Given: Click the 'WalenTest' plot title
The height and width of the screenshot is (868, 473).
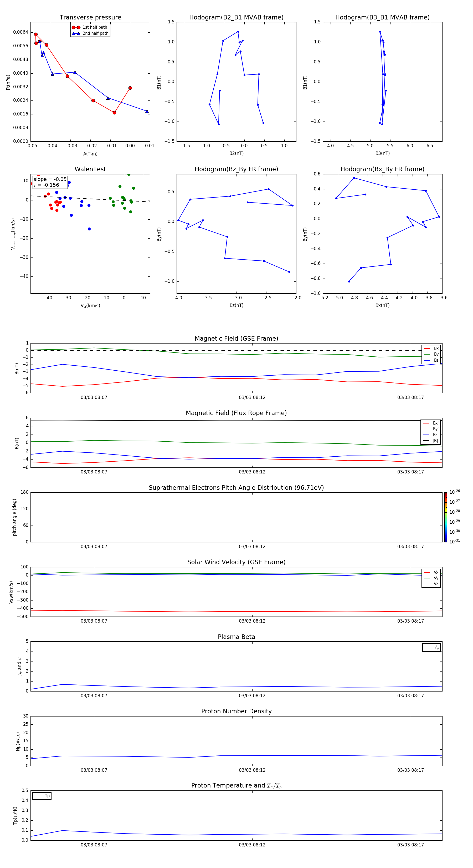Looking at the screenshot, I should click(x=90, y=169).
